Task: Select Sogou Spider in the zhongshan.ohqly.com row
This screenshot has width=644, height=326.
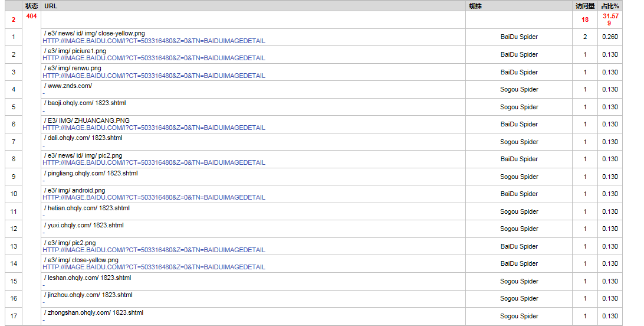Action: [x=519, y=316]
